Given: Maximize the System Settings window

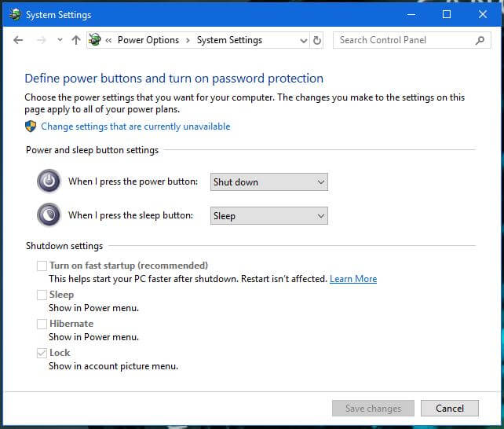Looking at the screenshot, I should (x=447, y=14).
